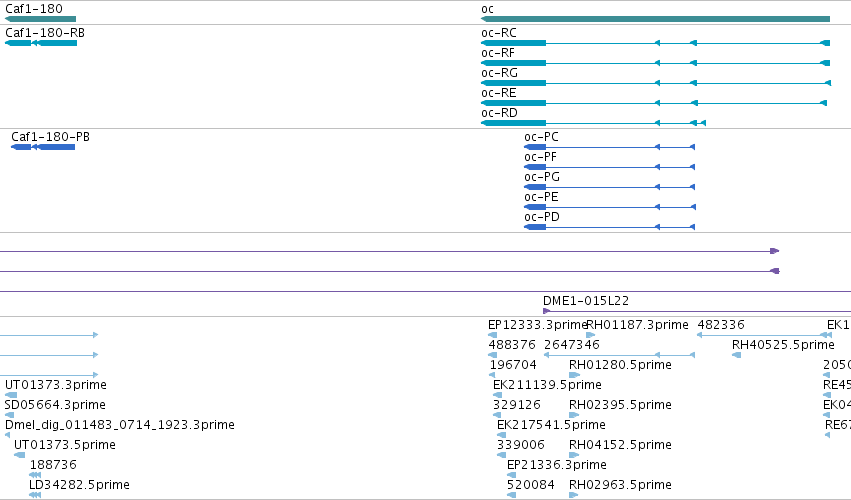This screenshot has height=500, width=851.
Task: Select the oc-RF transcript label
Action: (x=498, y=53)
